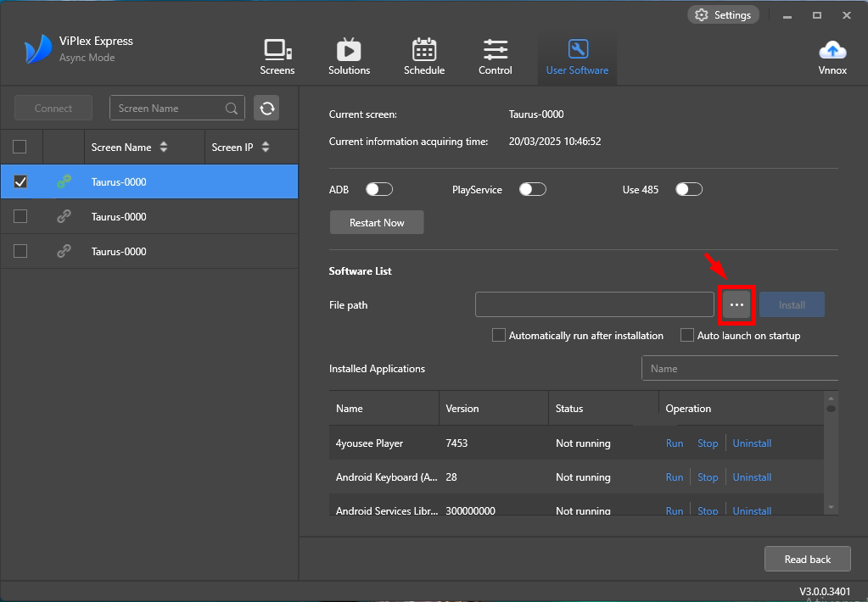Minimize the ViPlex Express window
Screen dimensions: 868x602
coord(787,15)
